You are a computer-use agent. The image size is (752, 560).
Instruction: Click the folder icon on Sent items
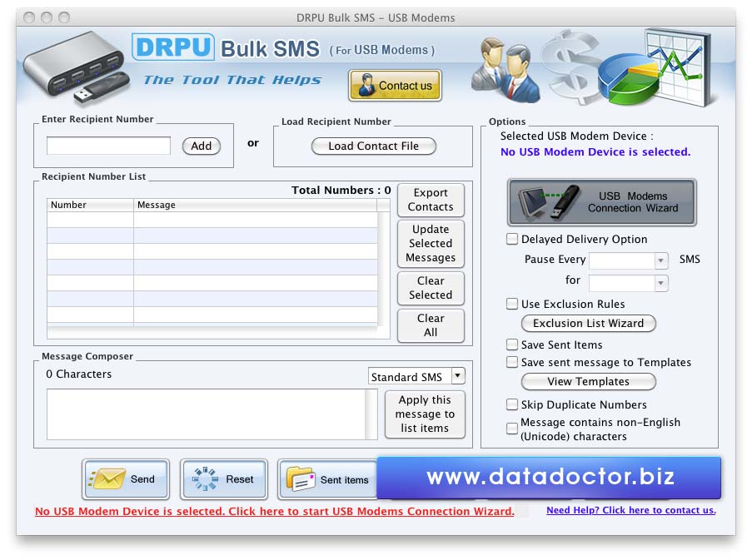pos(301,478)
